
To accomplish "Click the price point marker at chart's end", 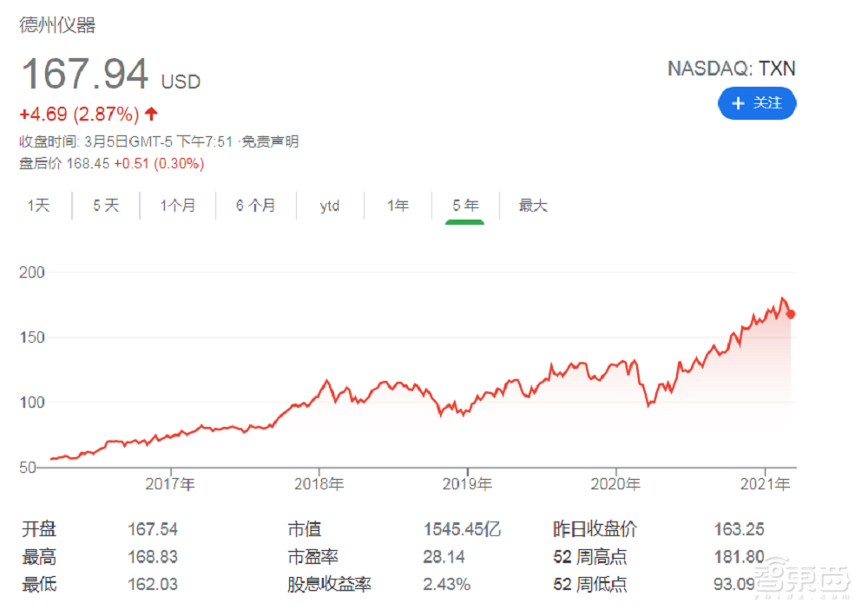I will click(x=791, y=315).
